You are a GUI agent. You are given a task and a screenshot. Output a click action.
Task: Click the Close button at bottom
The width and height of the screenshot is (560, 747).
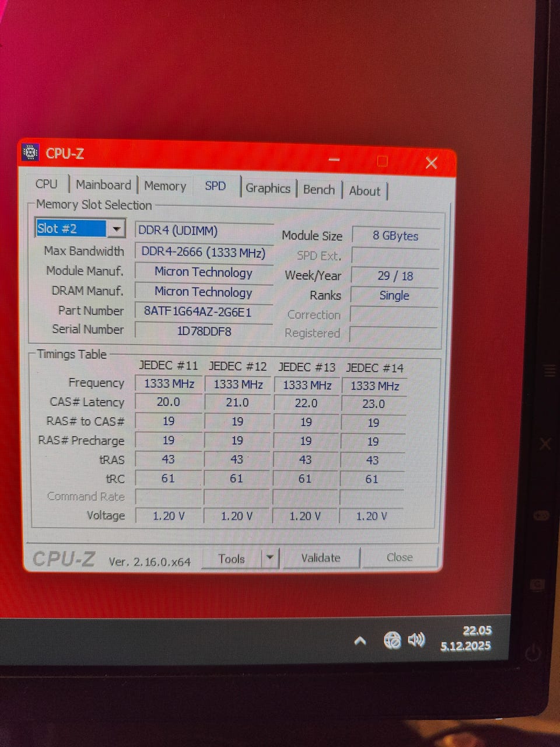400,557
